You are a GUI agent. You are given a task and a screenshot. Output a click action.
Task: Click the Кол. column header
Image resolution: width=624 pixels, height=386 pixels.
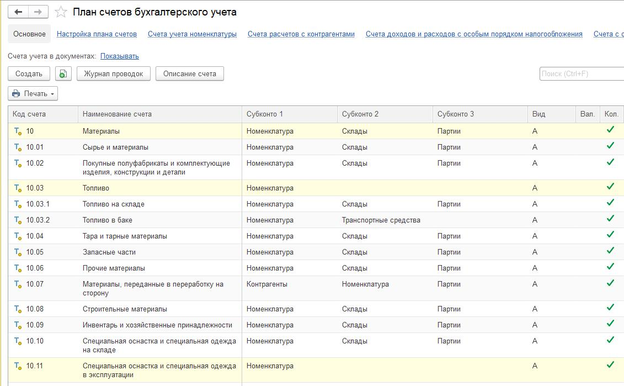[x=612, y=114]
